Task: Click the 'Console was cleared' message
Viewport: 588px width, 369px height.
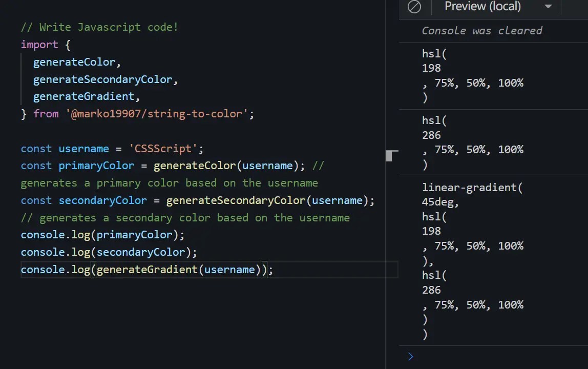Action: click(482, 31)
